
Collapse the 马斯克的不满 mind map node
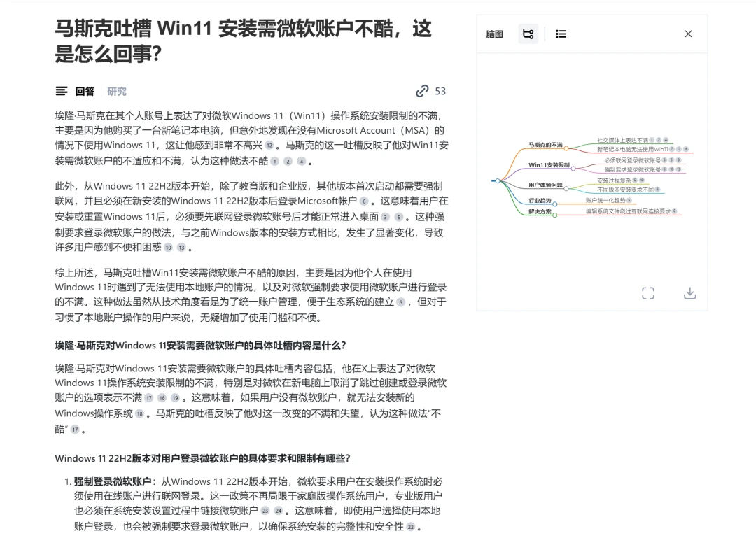point(566,148)
